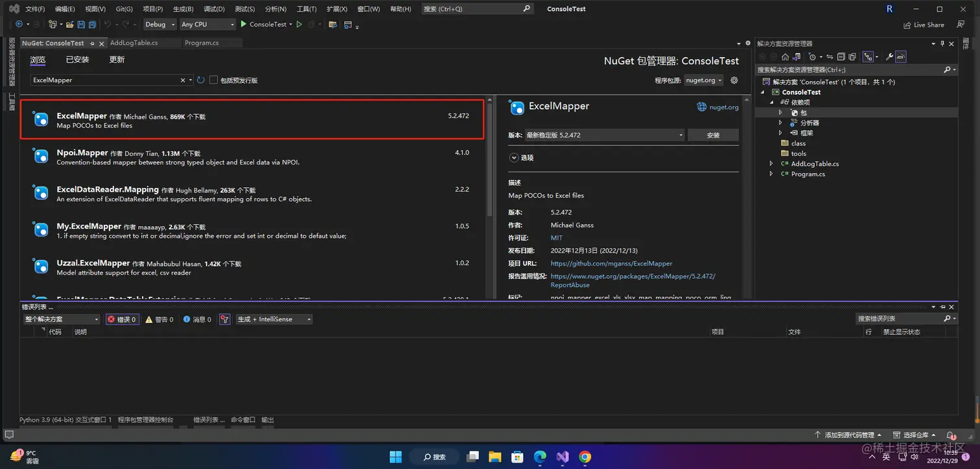Open the Build + IntelliSense dropdown

point(274,319)
